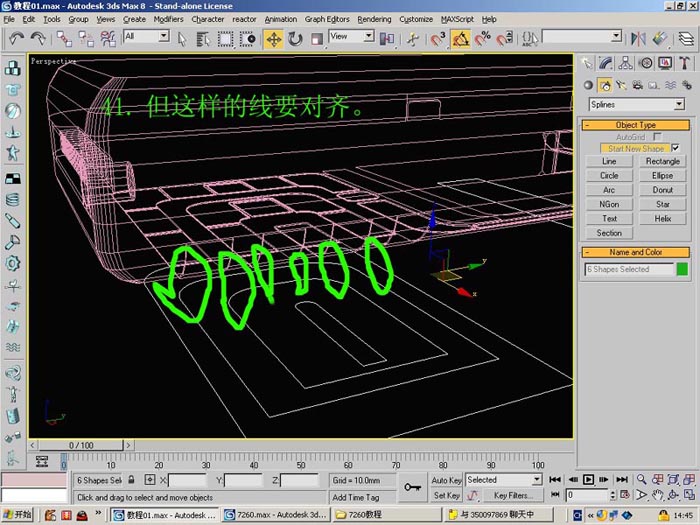Open the Display command panel tab
Screen dimensions: 700x525
665,63
